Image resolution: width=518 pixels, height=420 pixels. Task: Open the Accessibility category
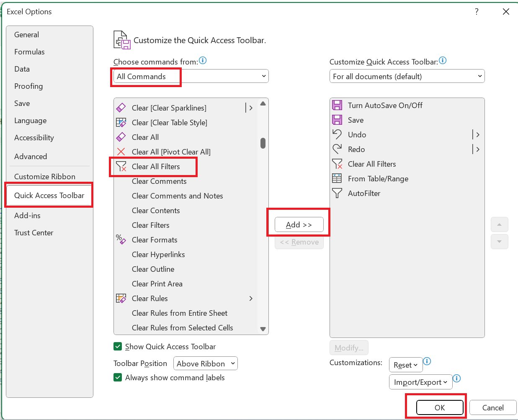pyautogui.click(x=50, y=138)
